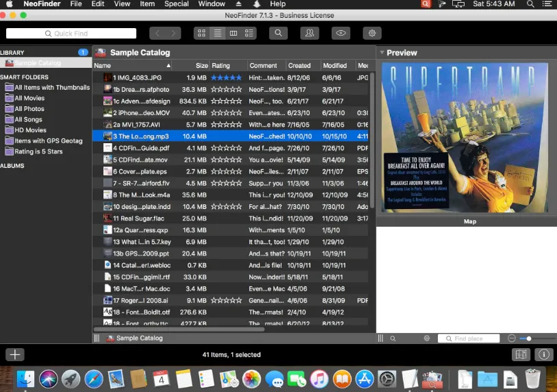
Task: Open Spotlight search in the menu bar
Action: 530,4
